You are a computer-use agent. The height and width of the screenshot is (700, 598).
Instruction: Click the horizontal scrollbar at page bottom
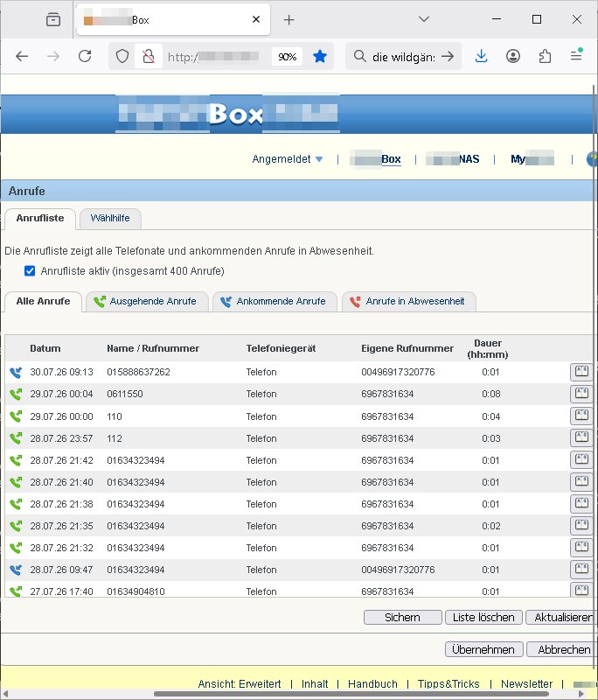coord(351,694)
